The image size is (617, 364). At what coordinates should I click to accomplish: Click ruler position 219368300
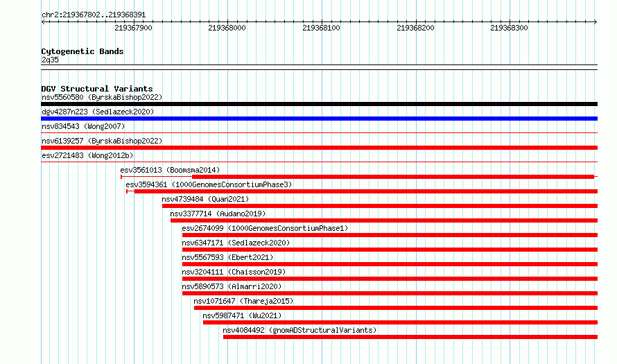click(x=509, y=28)
